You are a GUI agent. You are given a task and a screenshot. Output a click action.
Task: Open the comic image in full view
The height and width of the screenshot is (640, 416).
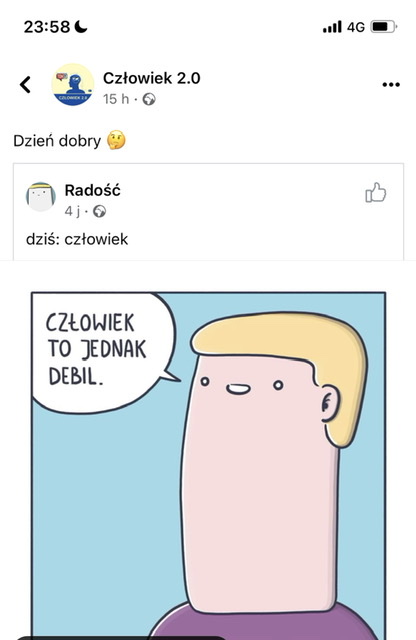point(208,465)
